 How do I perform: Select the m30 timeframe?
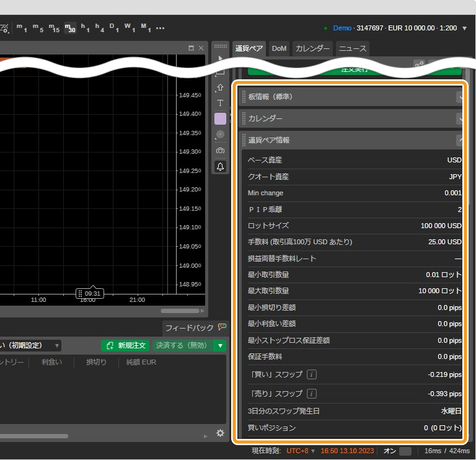click(70, 28)
